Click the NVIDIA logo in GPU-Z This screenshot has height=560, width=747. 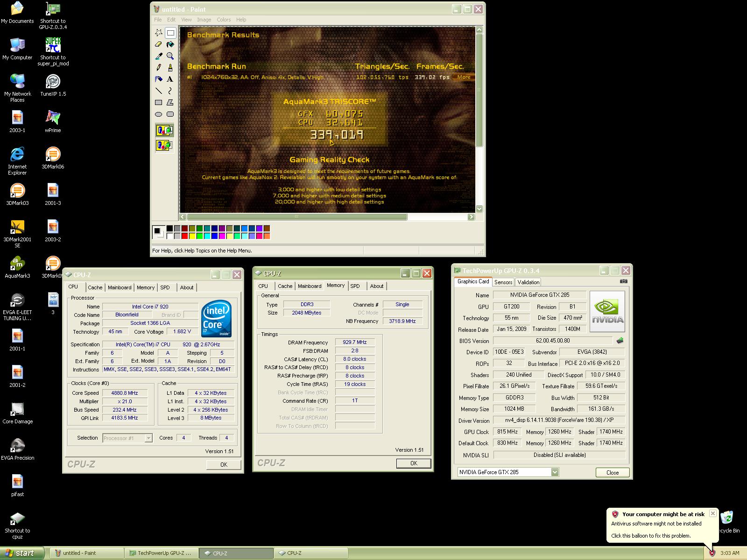[607, 312]
